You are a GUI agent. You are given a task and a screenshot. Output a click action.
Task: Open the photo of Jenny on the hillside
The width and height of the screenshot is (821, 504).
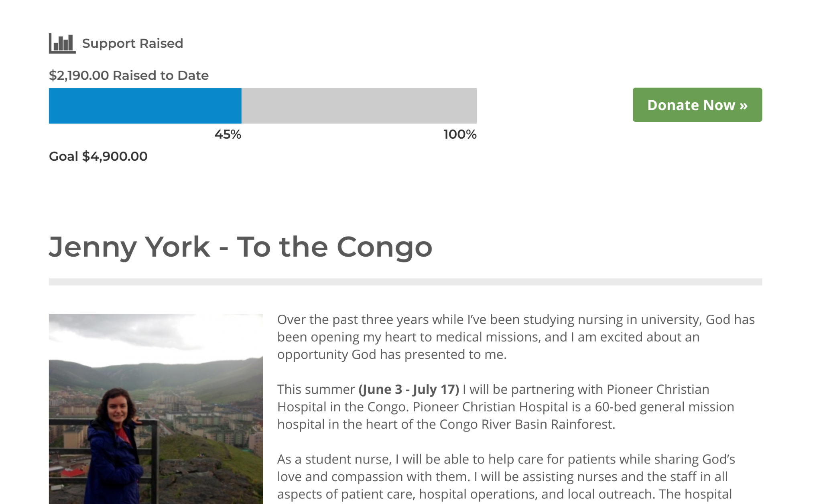(x=156, y=409)
